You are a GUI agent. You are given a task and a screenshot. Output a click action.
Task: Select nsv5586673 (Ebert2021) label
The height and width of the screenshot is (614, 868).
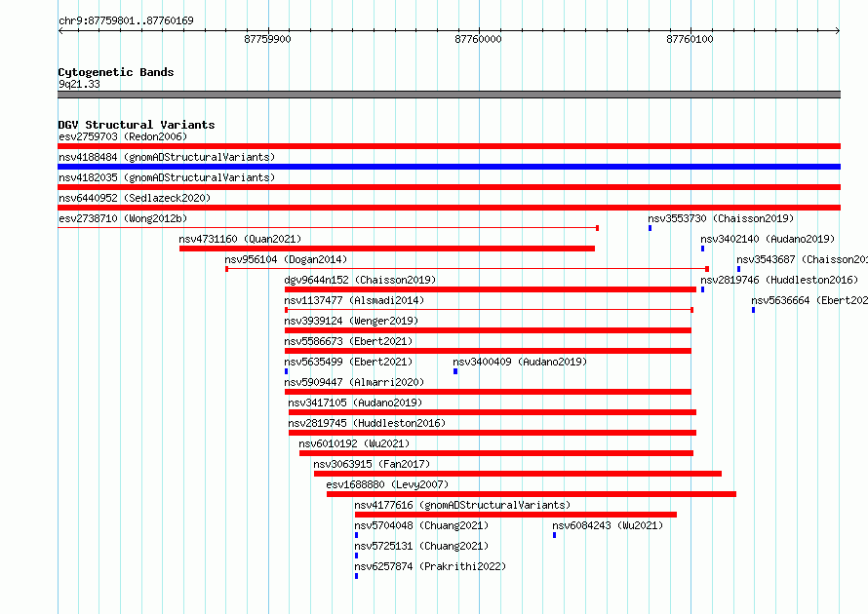pyautogui.click(x=348, y=341)
